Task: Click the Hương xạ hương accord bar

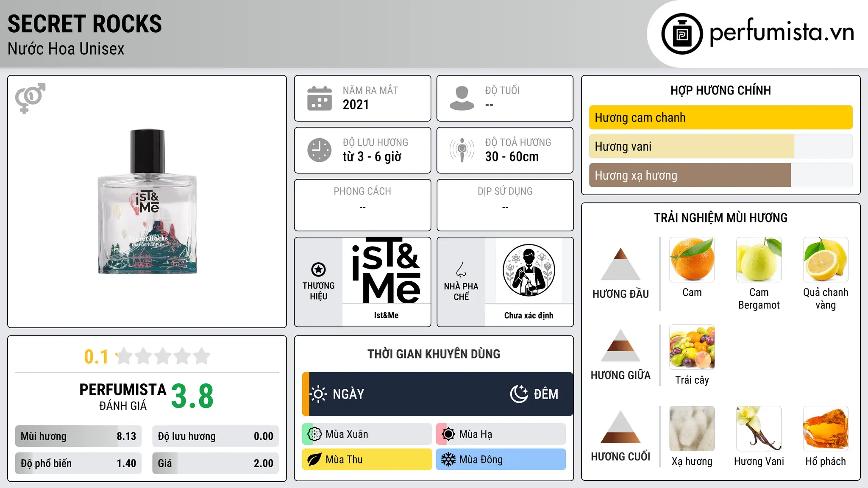Action: (x=721, y=175)
